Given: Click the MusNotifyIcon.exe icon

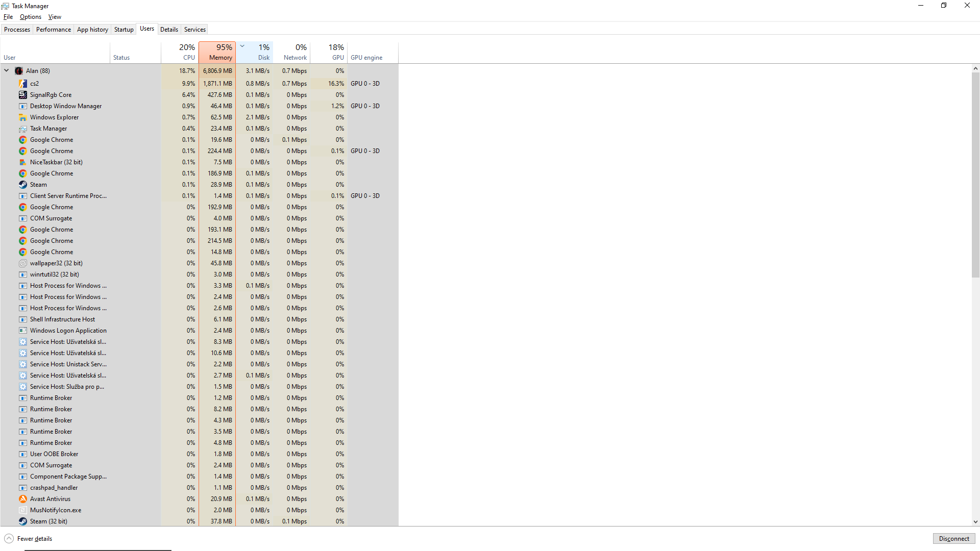Looking at the screenshot, I should (x=23, y=510).
